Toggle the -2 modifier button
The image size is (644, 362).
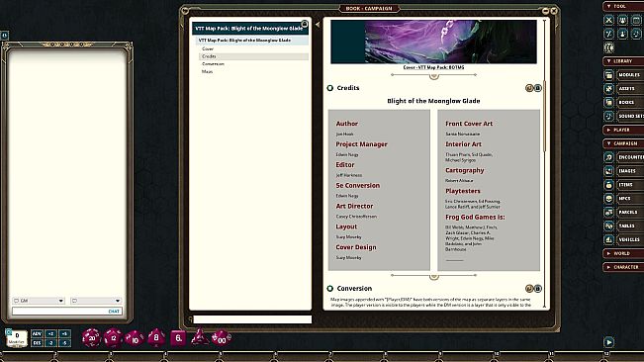[x=50, y=342]
